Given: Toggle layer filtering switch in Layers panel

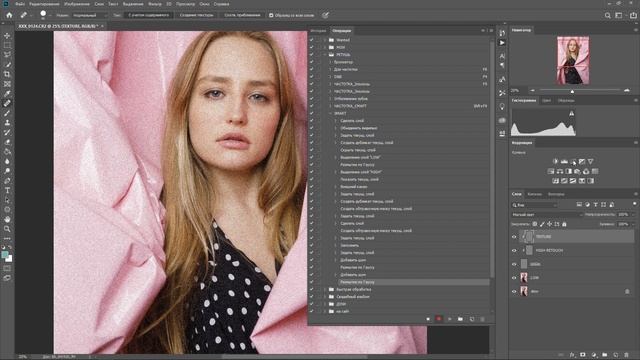Looking at the screenshot, I should 635,204.
